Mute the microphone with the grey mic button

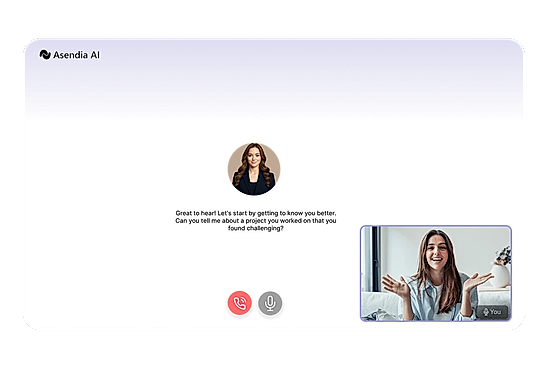270,303
